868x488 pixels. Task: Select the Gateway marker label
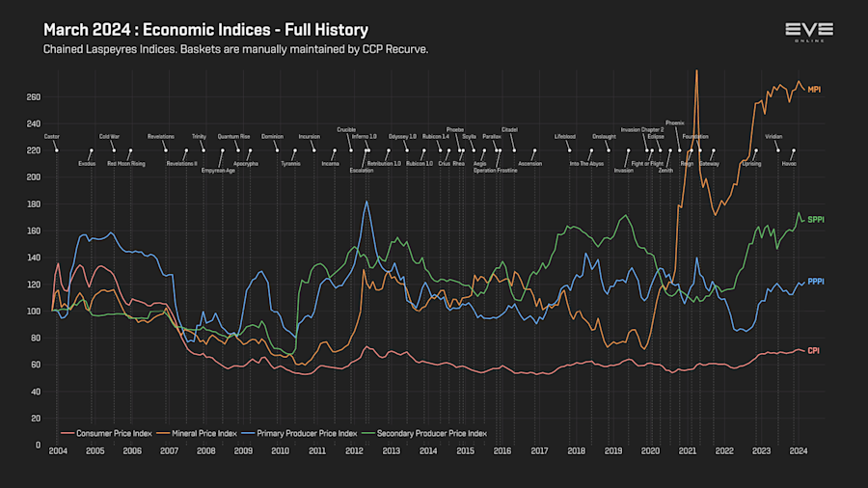click(709, 164)
